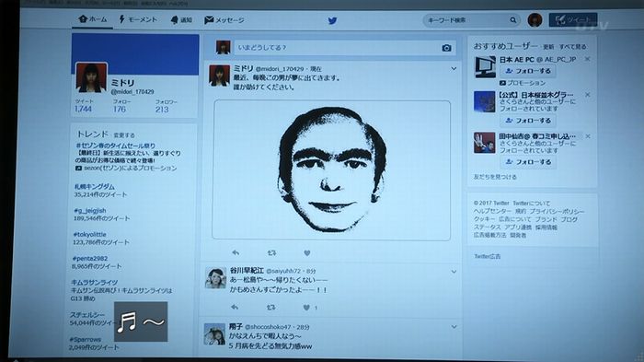Open the Moments tab (モーメント)
Screen dimensions: 644x362
pyautogui.click(x=138, y=19)
